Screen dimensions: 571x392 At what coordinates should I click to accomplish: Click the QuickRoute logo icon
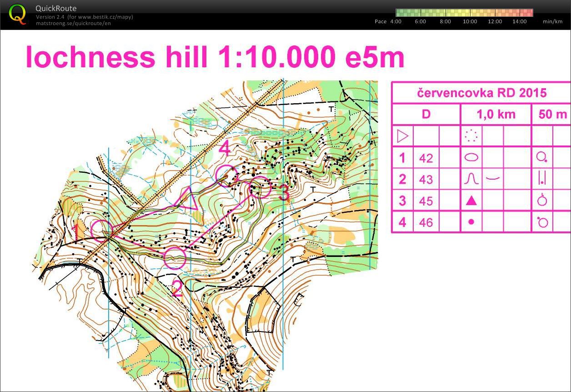click(18, 14)
